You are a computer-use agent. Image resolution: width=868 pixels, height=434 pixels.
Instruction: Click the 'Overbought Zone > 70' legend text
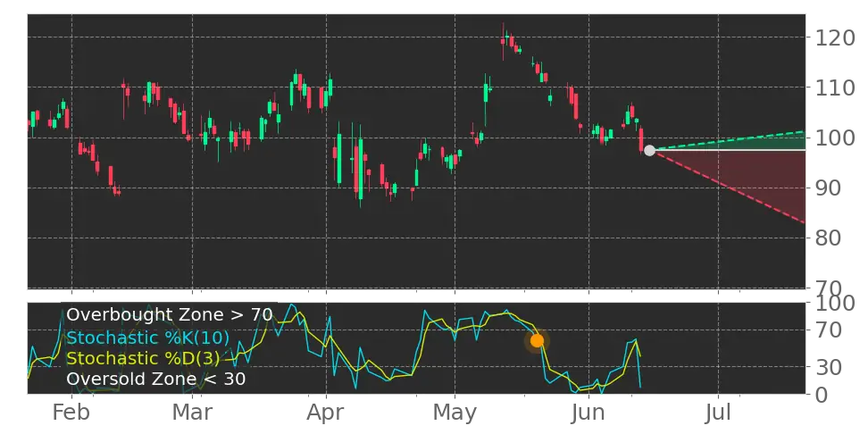[x=170, y=315]
